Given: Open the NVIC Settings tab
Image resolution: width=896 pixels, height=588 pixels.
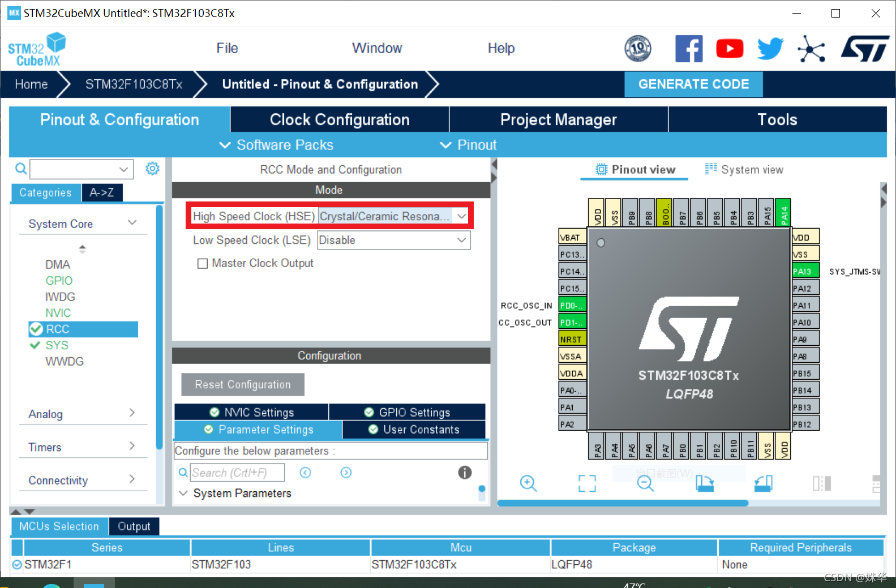Looking at the screenshot, I should pos(252,412).
